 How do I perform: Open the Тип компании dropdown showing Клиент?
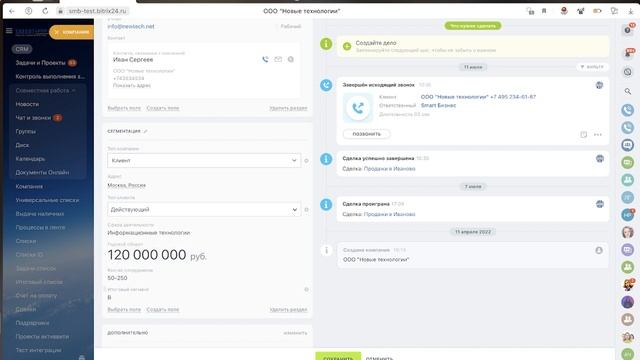click(204, 160)
